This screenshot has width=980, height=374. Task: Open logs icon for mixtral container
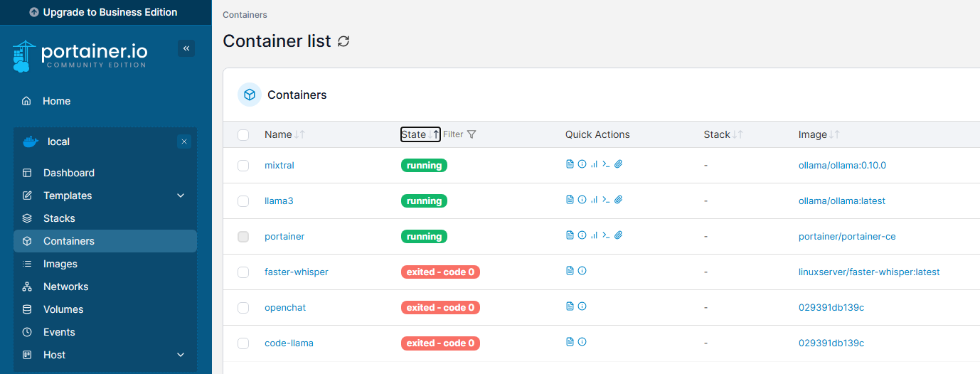(x=570, y=164)
